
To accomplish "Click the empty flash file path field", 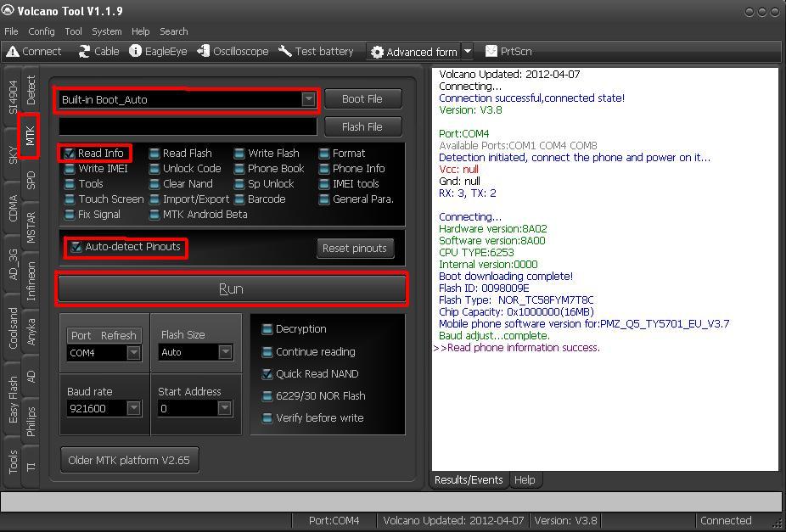I will coord(188,126).
